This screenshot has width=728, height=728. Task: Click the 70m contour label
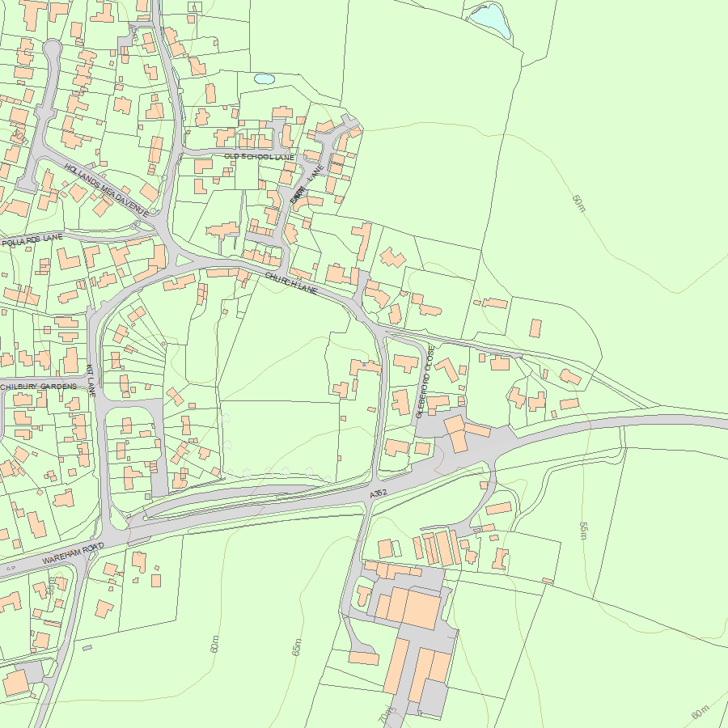(387, 716)
